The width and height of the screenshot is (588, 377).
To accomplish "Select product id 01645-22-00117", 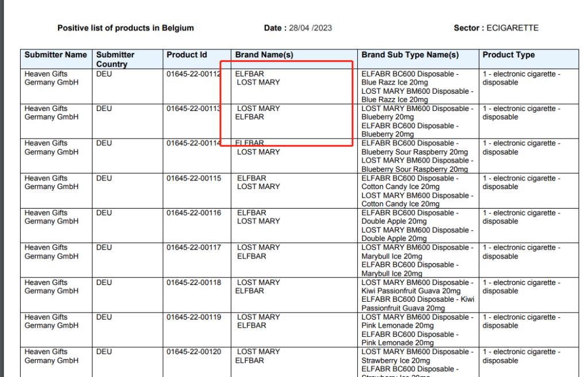I will [x=194, y=248].
